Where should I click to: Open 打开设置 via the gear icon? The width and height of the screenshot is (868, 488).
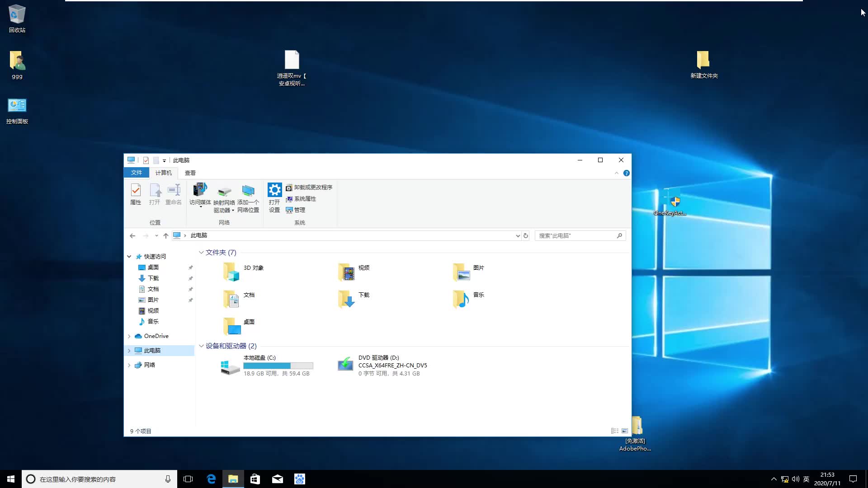(274, 195)
